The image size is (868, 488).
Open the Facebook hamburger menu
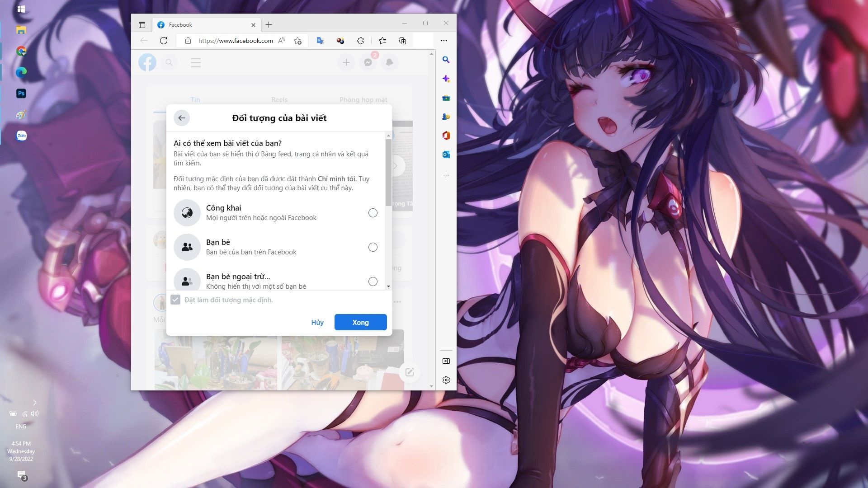tap(196, 62)
